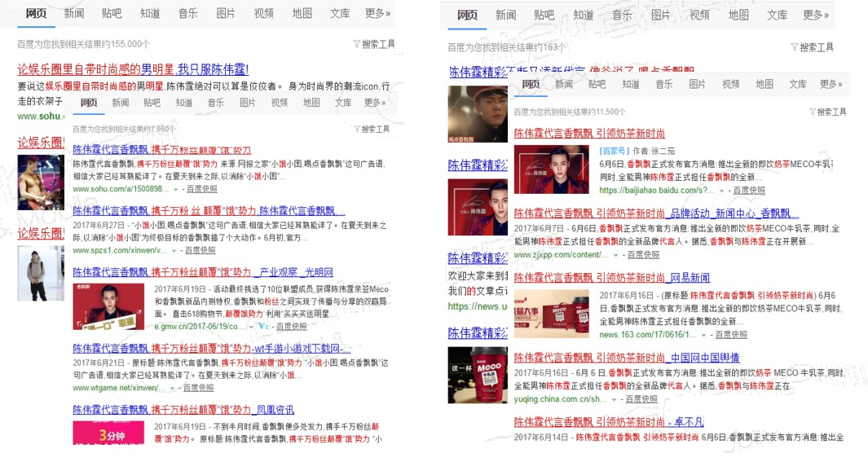This screenshot has width=868, height=462.
Task: Open the result ending in 网易新闻
Action: click(x=612, y=278)
